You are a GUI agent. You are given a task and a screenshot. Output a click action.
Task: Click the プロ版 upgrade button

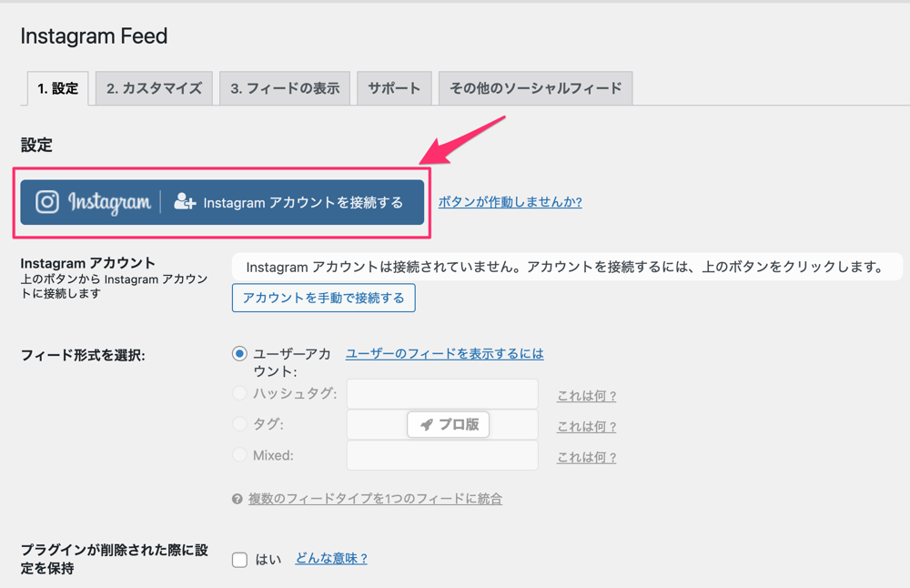pos(448,424)
